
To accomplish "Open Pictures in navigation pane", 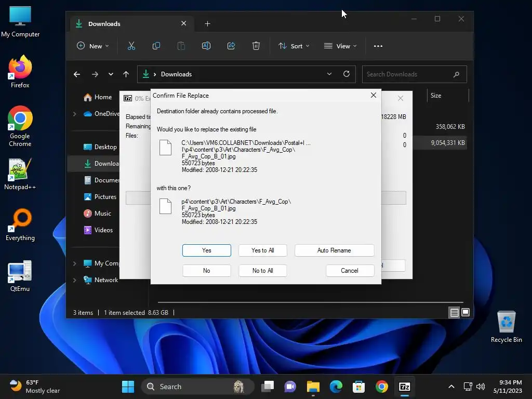I will click(x=100, y=197).
